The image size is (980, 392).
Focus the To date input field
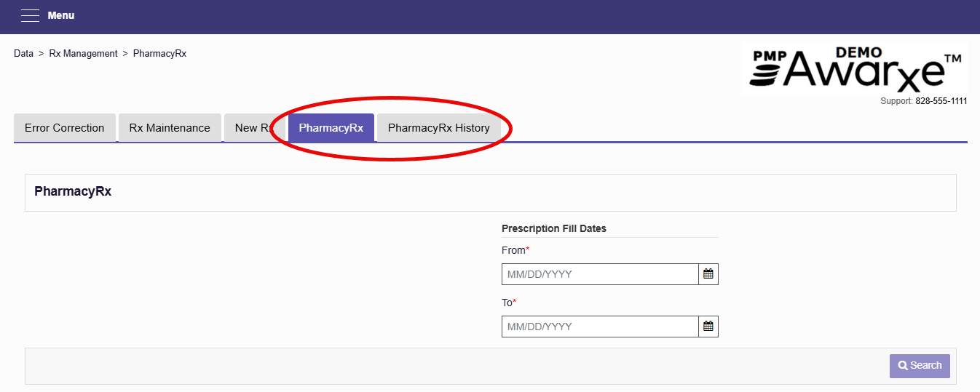coord(601,327)
